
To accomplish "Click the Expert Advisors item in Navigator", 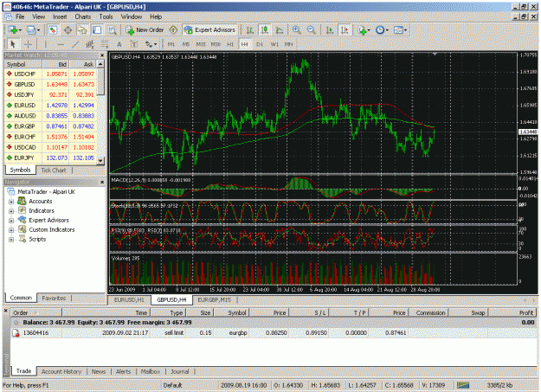I will pyautogui.click(x=44, y=220).
